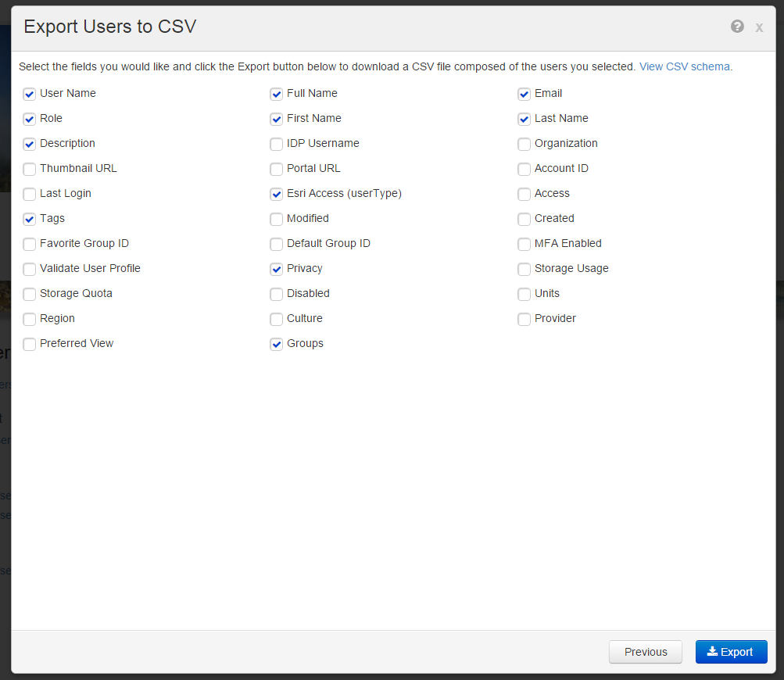Click the Previous button
Viewport: 784px width, 680px height.
[646, 652]
